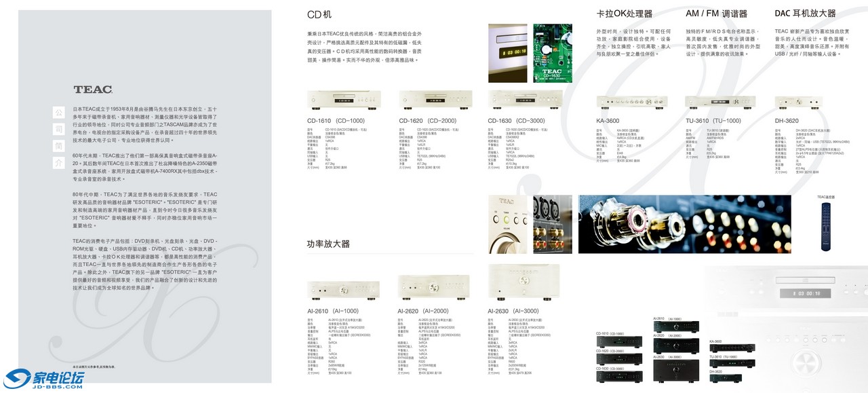Click the TEAC remote control image
Viewport: 868px width, 393px height.
tap(825, 226)
